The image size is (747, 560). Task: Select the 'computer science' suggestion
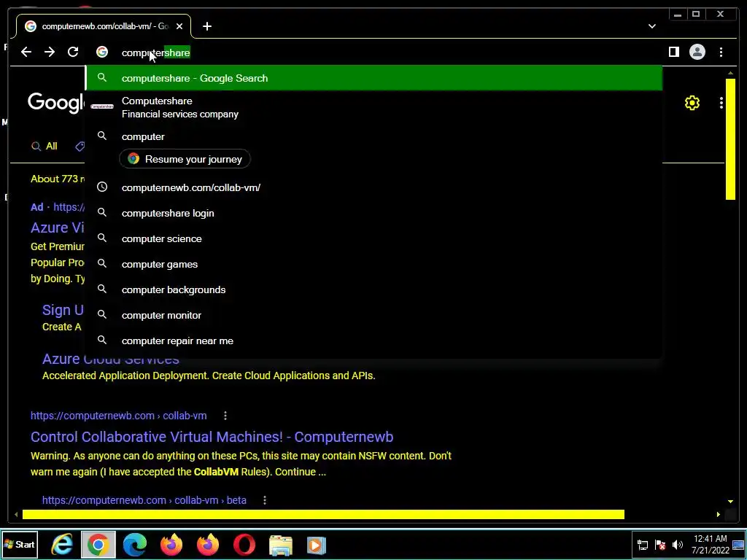[x=374, y=238]
